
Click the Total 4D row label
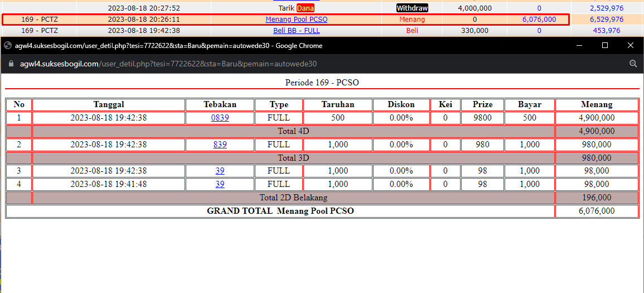pos(293,132)
